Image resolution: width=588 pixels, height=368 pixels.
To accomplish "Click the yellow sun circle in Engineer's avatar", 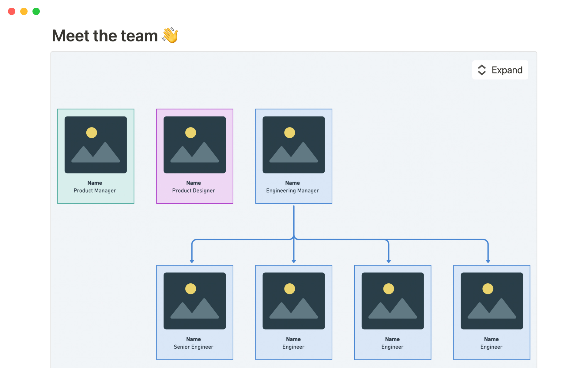I will tap(289, 288).
